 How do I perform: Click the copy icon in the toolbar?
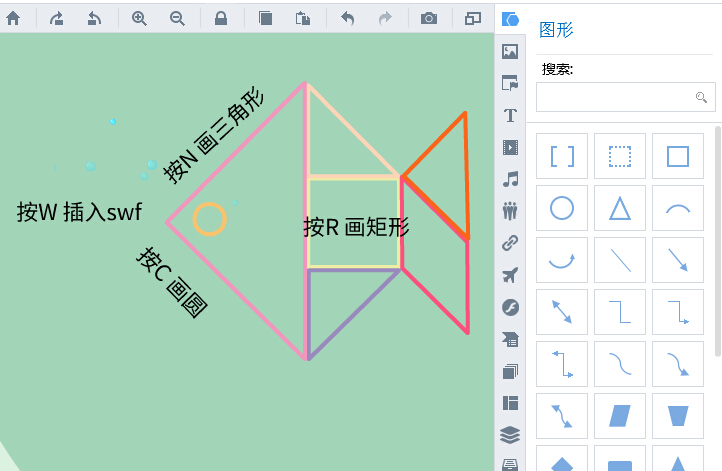265,18
